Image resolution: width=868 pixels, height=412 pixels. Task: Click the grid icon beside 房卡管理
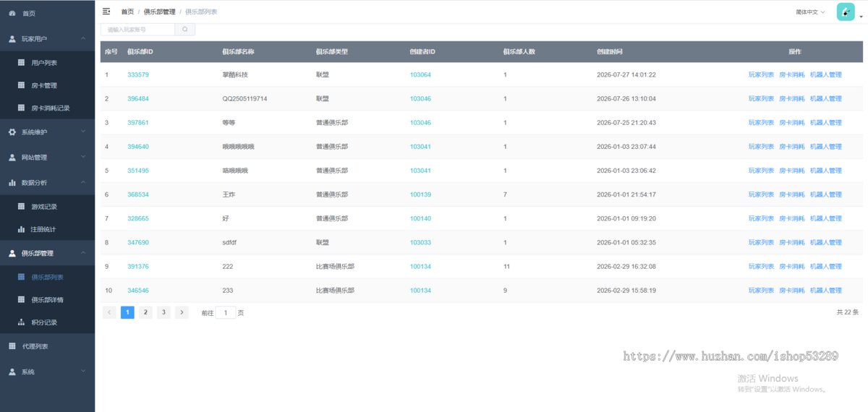click(21, 85)
